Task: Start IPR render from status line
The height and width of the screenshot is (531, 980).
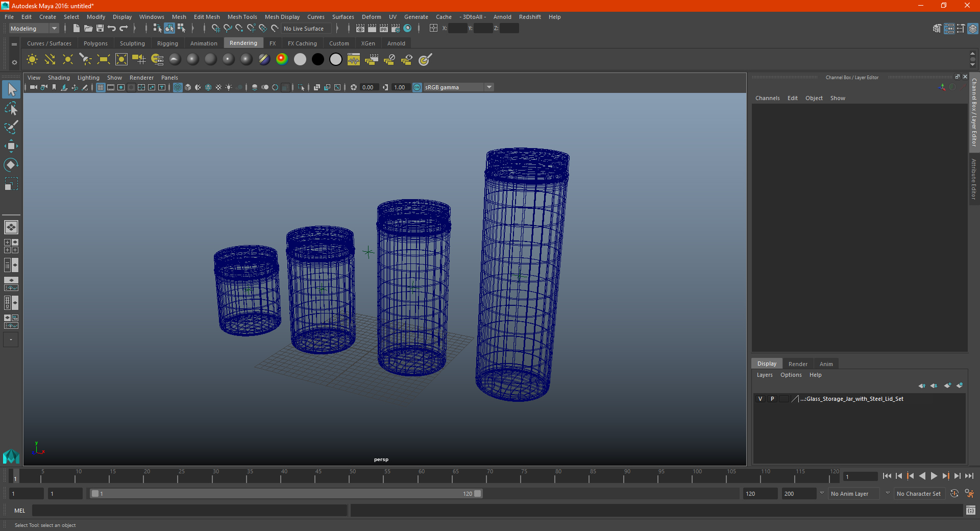Action: (384, 28)
